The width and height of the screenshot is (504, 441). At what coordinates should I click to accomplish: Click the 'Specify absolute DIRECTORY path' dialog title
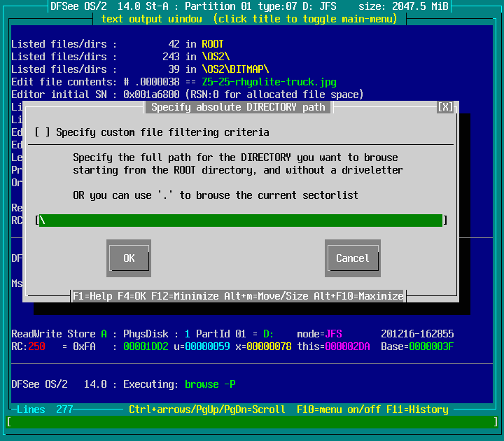tap(238, 107)
